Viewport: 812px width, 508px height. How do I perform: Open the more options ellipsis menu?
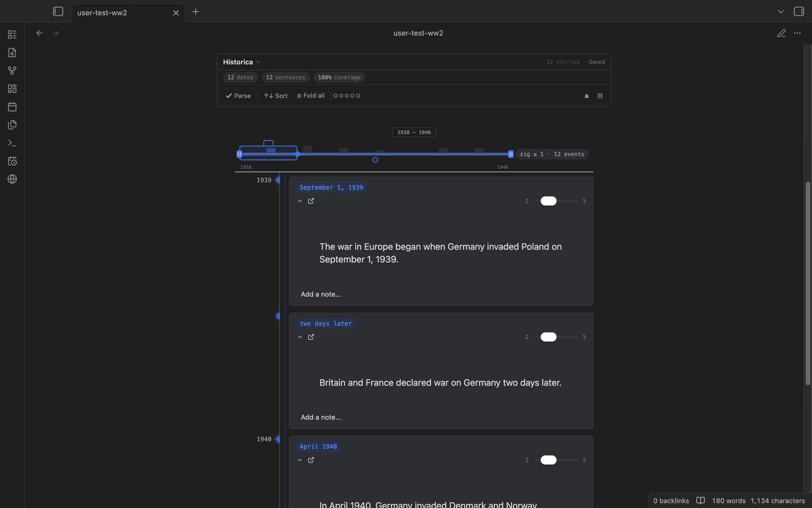tap(797, 33)
